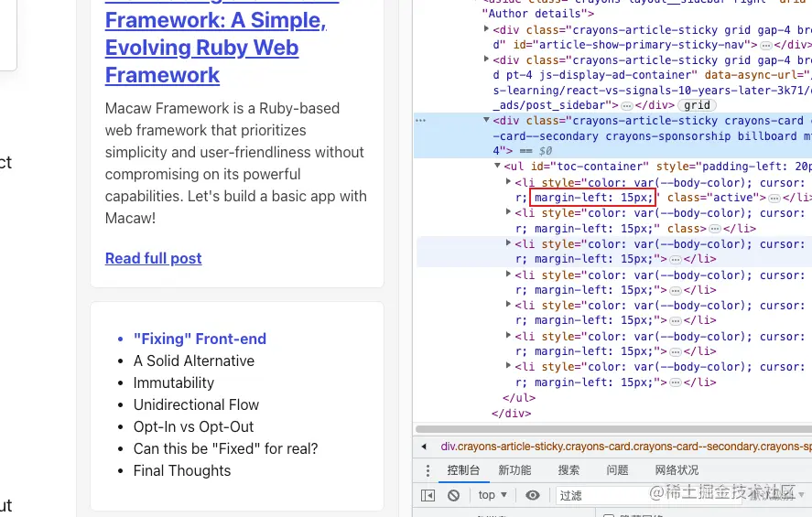Switch to the 问题 tab
This screenshot has height=517, width=812.
coord(617,470)
